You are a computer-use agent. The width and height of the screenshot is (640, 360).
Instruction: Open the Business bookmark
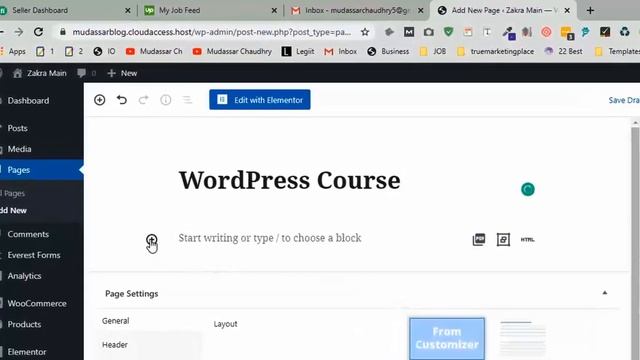pos(388,51)
